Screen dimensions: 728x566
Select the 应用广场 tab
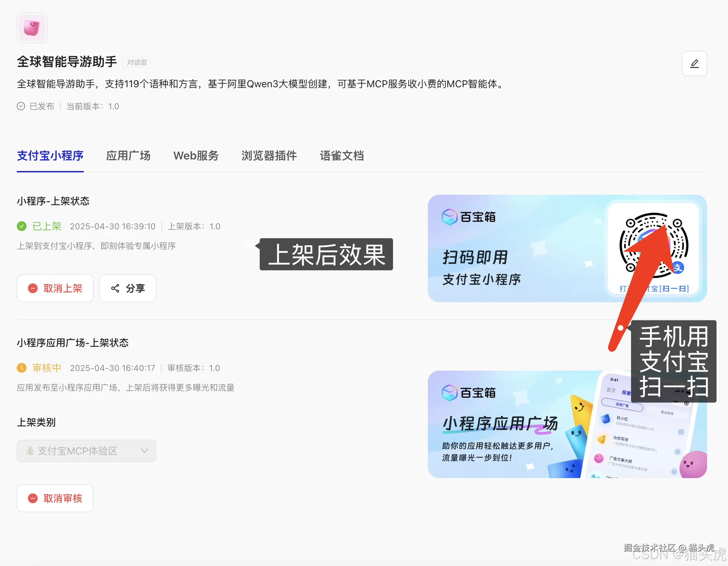[x=128, y=156]
